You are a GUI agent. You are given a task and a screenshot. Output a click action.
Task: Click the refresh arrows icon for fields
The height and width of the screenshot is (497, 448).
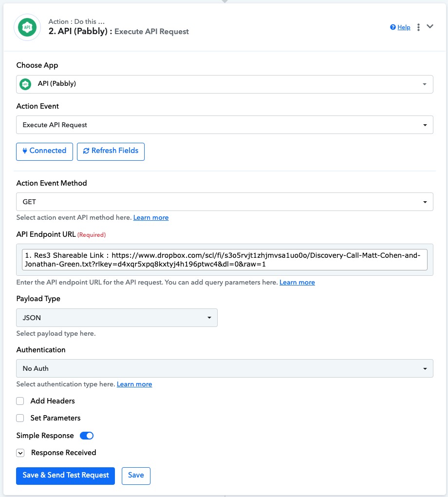click(86, 151)
